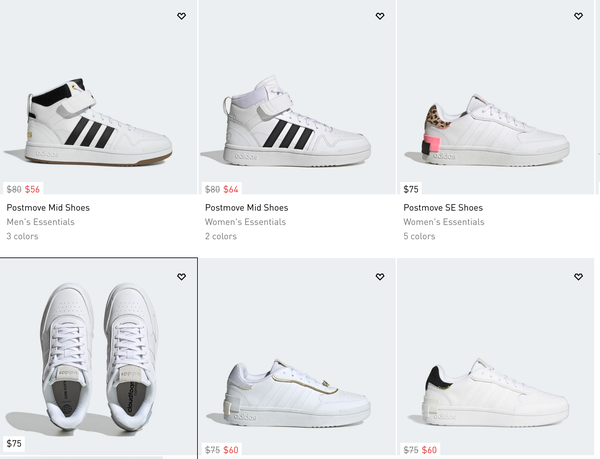Open image of white sneaker with gold accent
The height and width of the screenshot is (459, 600).
pos(296,385)
